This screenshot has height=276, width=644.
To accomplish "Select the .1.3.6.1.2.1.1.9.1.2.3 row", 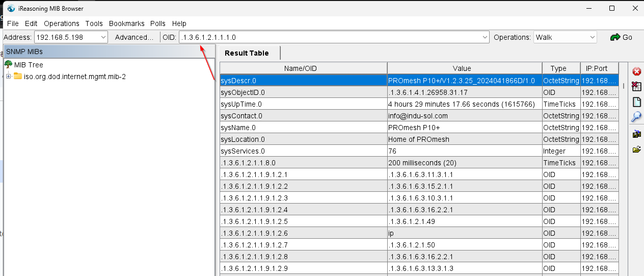I will click(419, 198).
